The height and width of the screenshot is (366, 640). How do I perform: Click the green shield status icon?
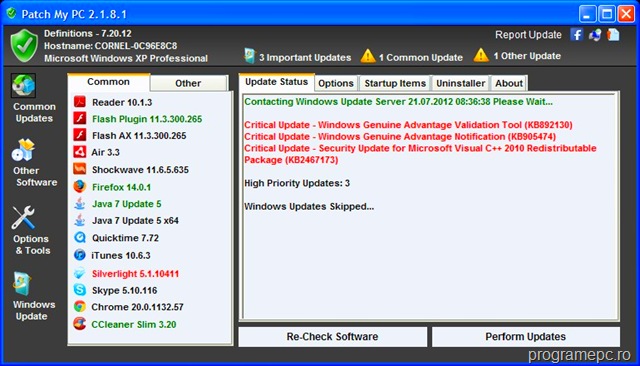pyautogui.click(x=24, y=46)
